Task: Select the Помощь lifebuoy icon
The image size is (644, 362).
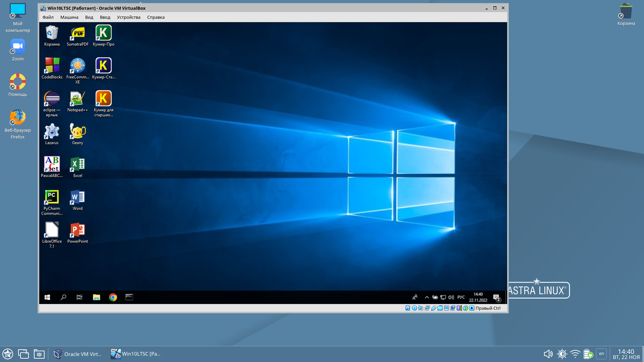Action: [18, 85]
